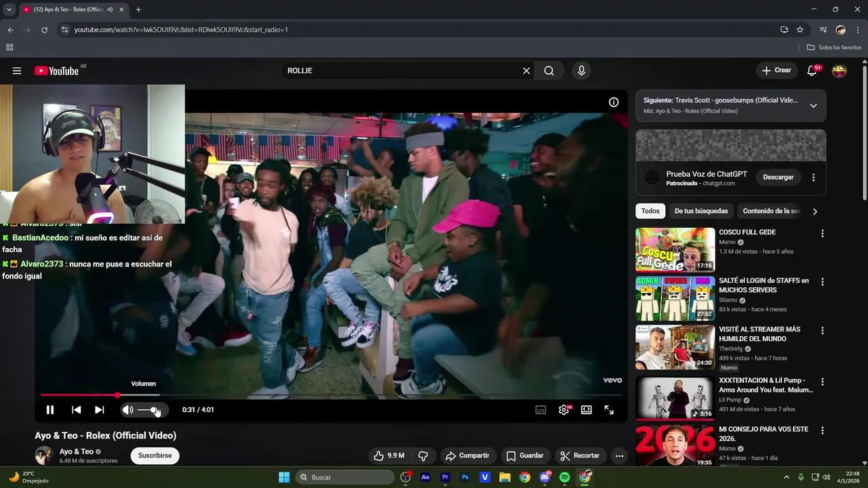
Task: Skip to next video
Action: (x=100, y=409)
